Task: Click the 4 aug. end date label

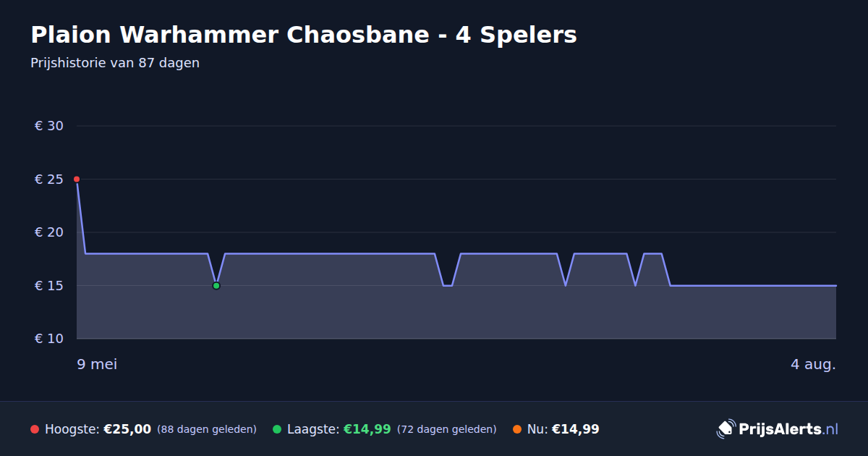Action: pos(813,364)
